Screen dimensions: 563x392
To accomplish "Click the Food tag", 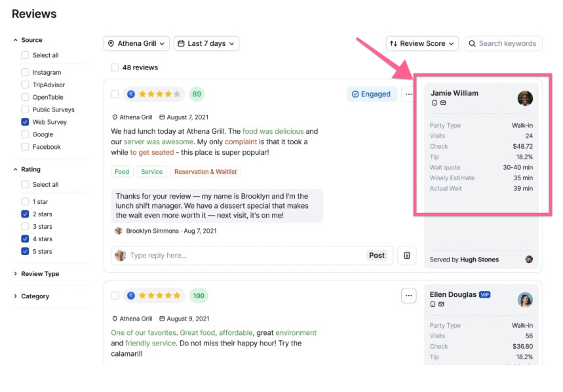I will pyautogui.click(x=122, y=172).
